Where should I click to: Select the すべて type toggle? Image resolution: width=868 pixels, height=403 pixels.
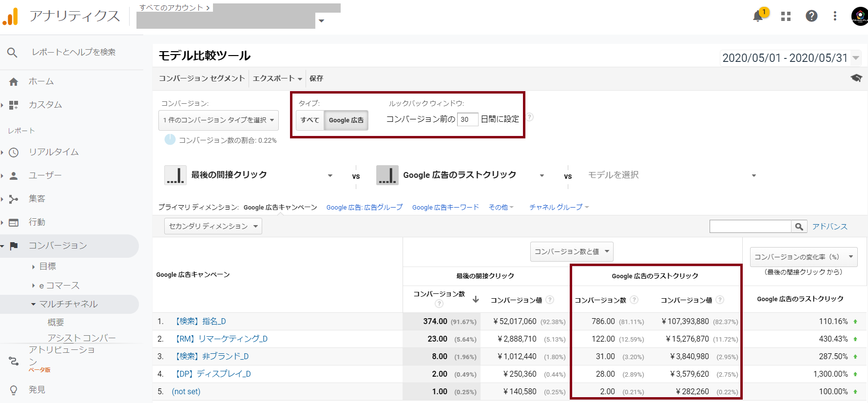pyautogui.click(x=310, y=120)
